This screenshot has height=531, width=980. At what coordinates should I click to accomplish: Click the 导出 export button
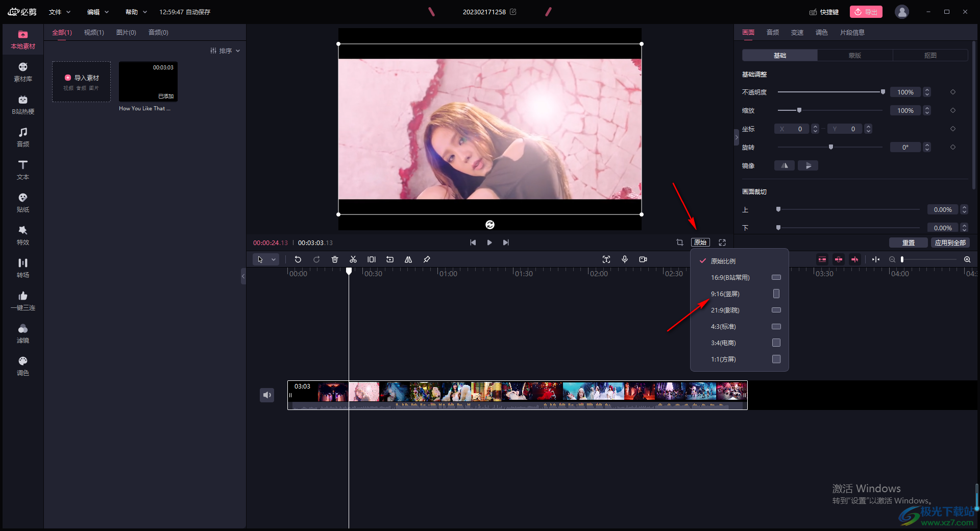tap(866, 12)
